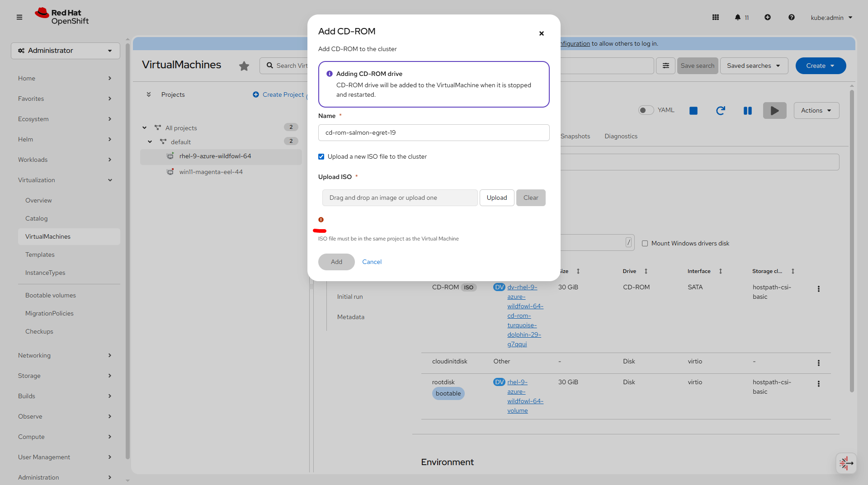
Task: Cancel the Add CD-ROM dialog
Action: (372, 262)
